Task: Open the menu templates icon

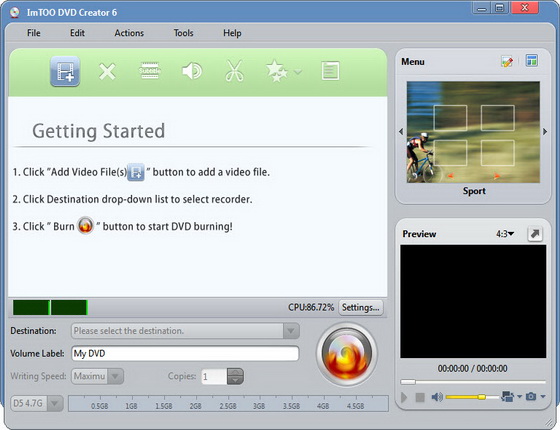Action: 531,61
